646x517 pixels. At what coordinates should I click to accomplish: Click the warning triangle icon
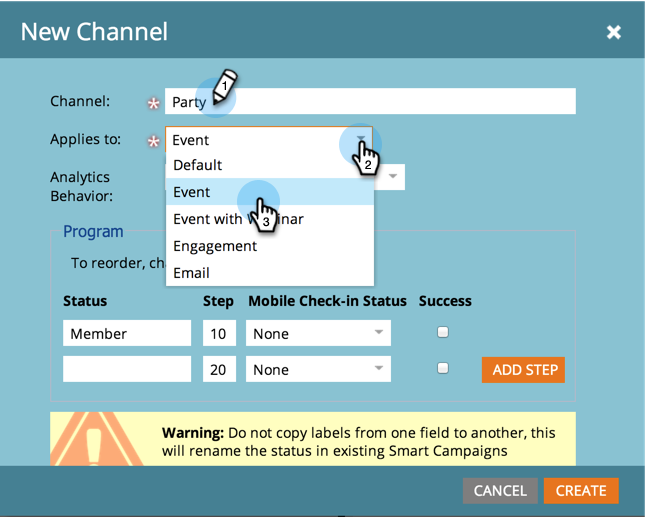pos(95,441)
